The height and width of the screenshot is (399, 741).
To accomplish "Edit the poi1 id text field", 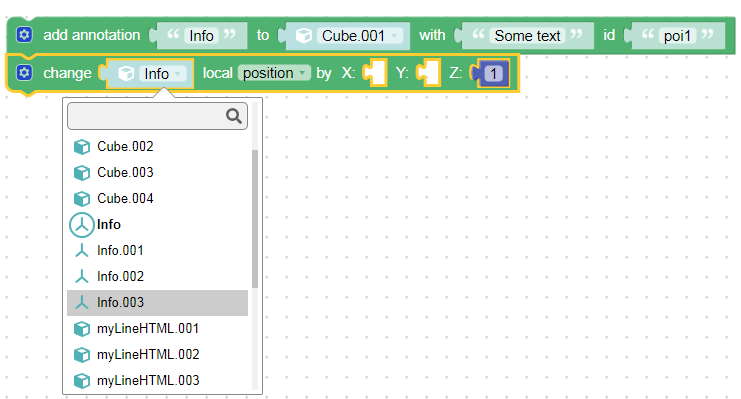I will tap(677, 36).
